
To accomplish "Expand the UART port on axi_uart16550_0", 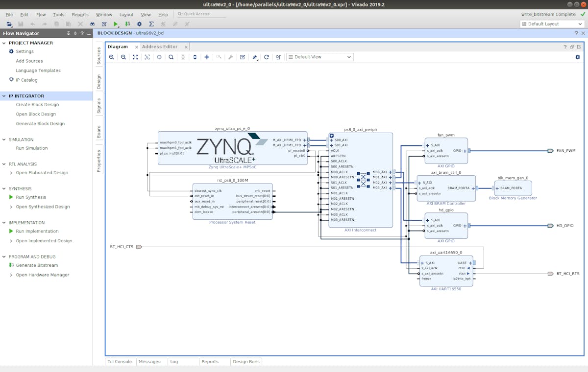I will coord(470,263).
